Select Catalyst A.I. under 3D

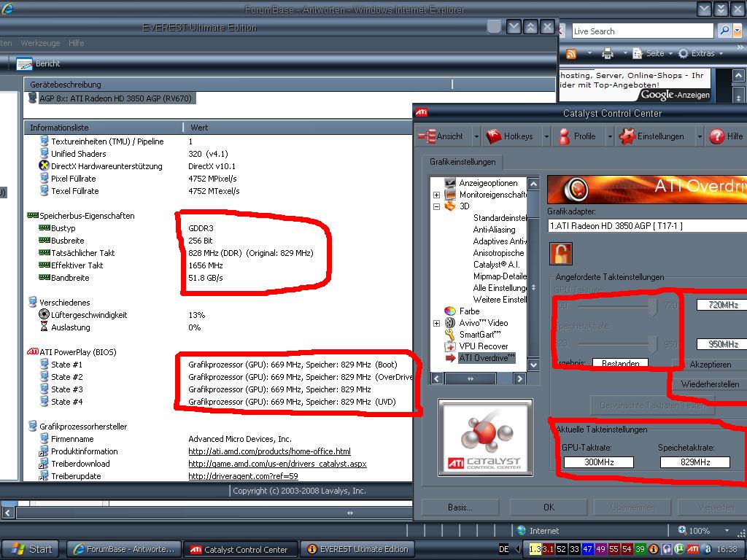[496, 264]
